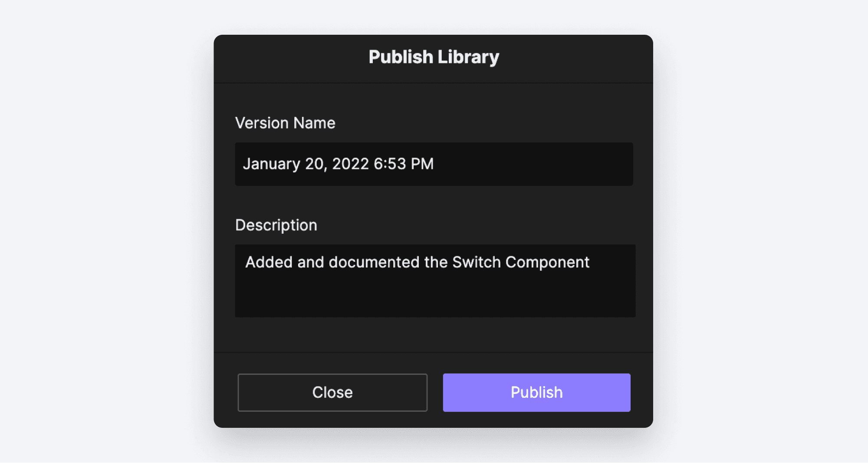Select the text 'January 20, 2022 6:53 PM'
The image size is (868, 463).
coord(338,164)
